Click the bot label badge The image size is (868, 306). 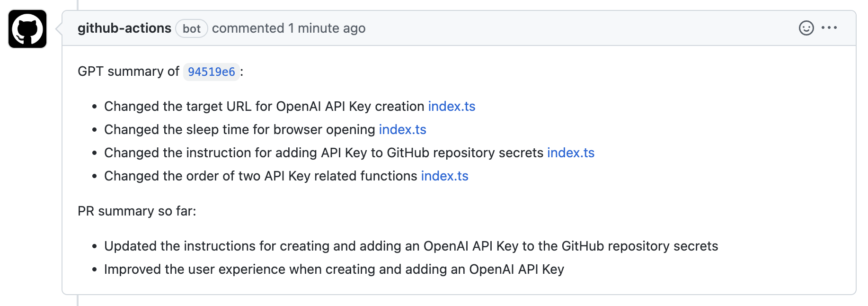(192, 29)
